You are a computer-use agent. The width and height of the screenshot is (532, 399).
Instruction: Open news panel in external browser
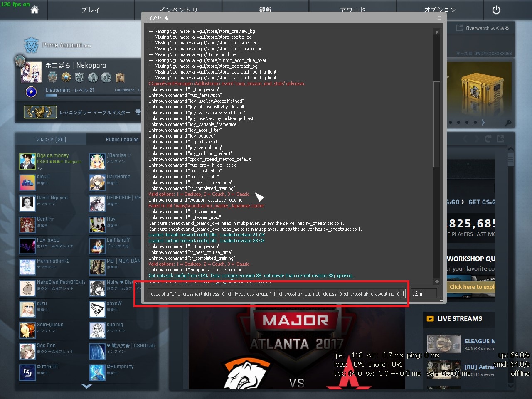click(500, 139)
